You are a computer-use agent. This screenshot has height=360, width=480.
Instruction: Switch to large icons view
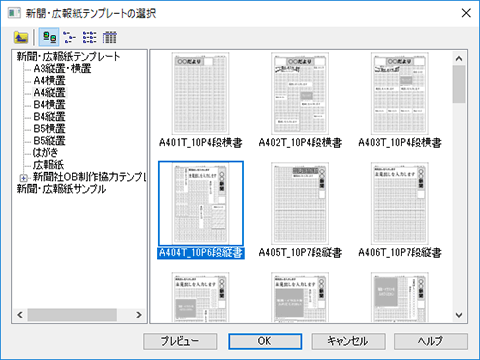pos(49,37)
